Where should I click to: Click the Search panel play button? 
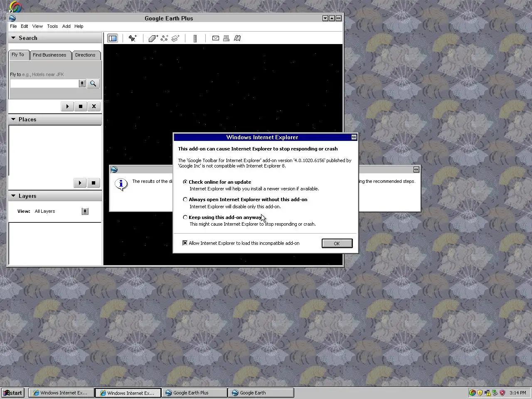tap(67, 106)
